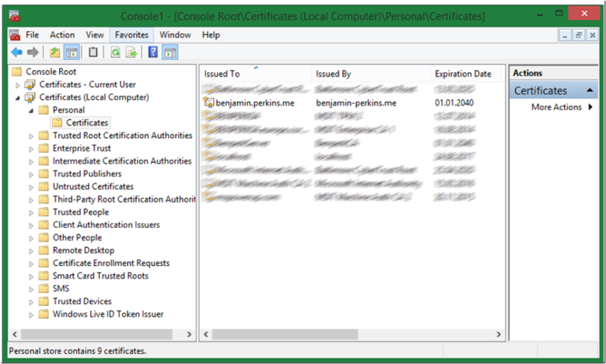Click the Export List toolbar icon
This screenshot has width=606, height=364.
(x=131, y=52)
